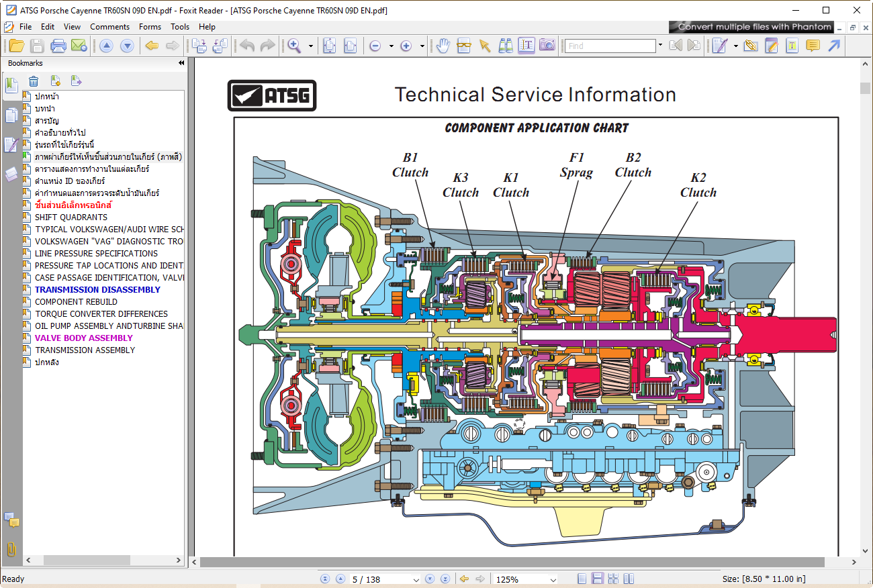Click the Email document icon

(x=79, y=46)
